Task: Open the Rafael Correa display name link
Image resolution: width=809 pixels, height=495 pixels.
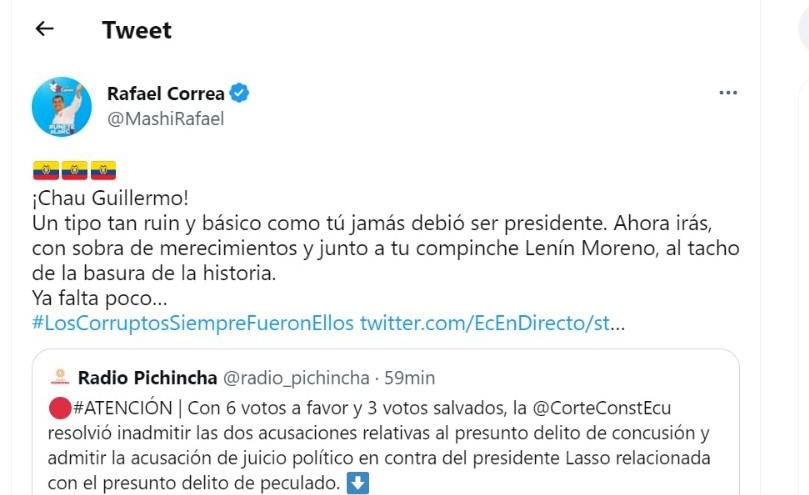Action: pos(166,94)
